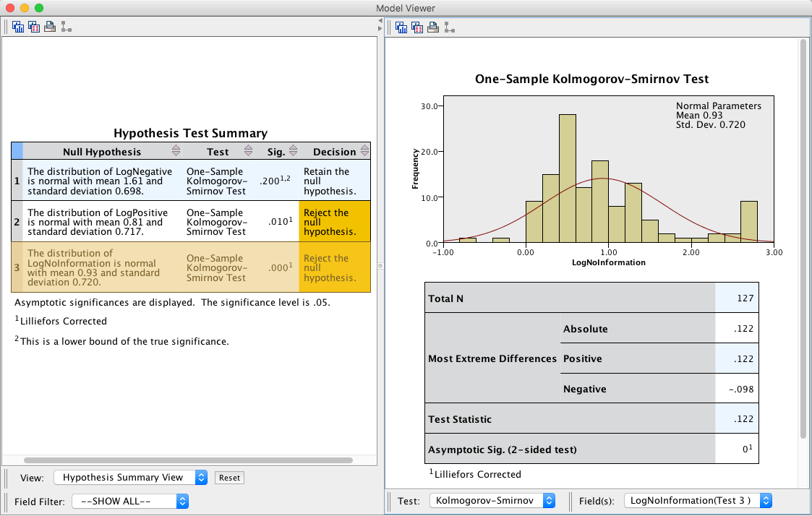
Task: Click the table copy icon in right pane toolbar
Action: tap(417, 27)
